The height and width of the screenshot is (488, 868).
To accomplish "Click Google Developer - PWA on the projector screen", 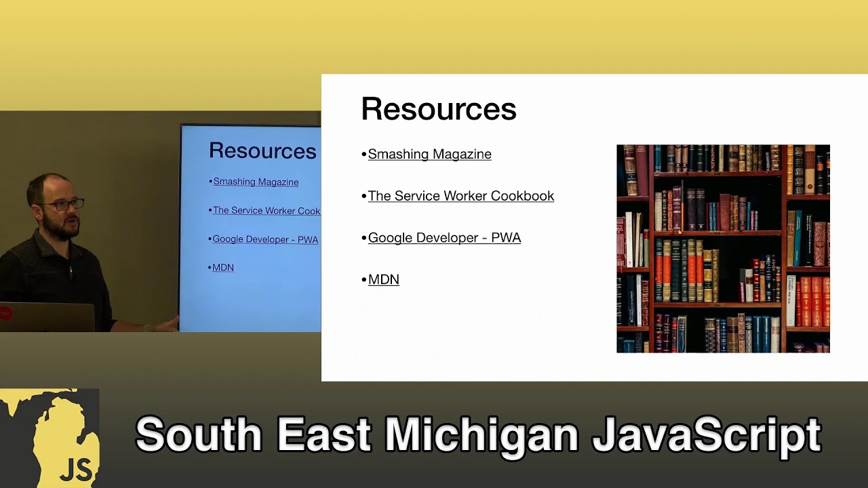I will tap(265, 239).
